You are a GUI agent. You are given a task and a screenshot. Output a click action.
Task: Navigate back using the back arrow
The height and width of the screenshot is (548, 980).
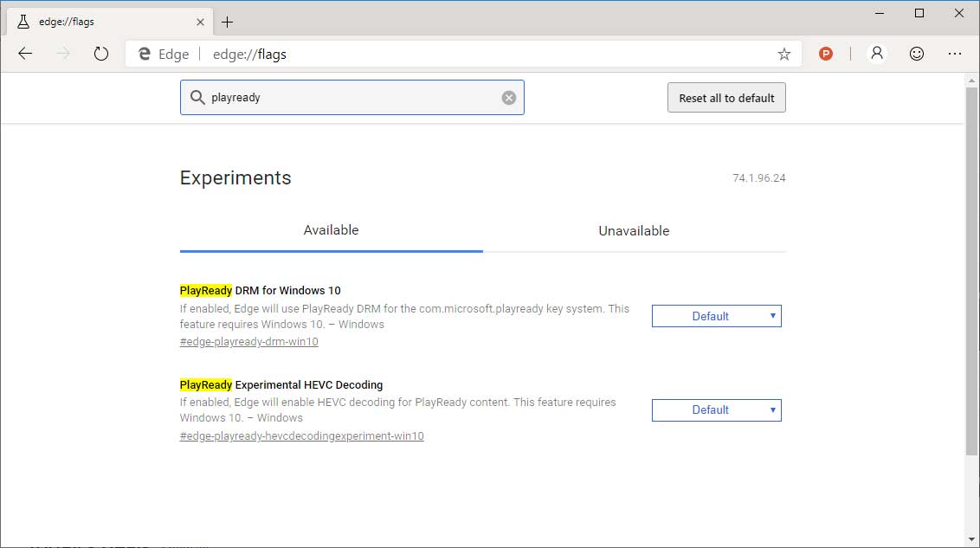25,53
